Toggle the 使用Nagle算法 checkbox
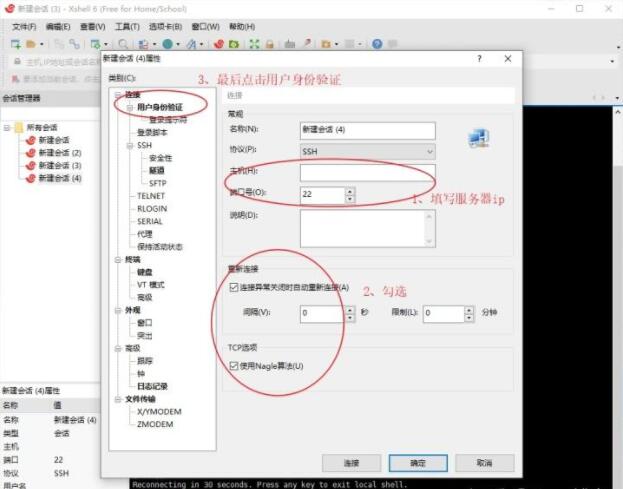The height and width of the screenshot is (489, 623). [x=234, y=366]
